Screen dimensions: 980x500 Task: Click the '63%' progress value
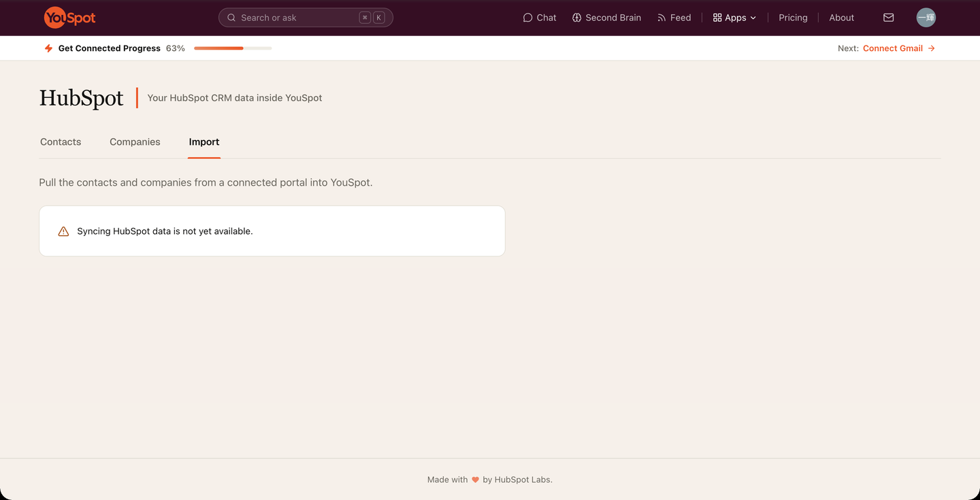click(176, 48)
